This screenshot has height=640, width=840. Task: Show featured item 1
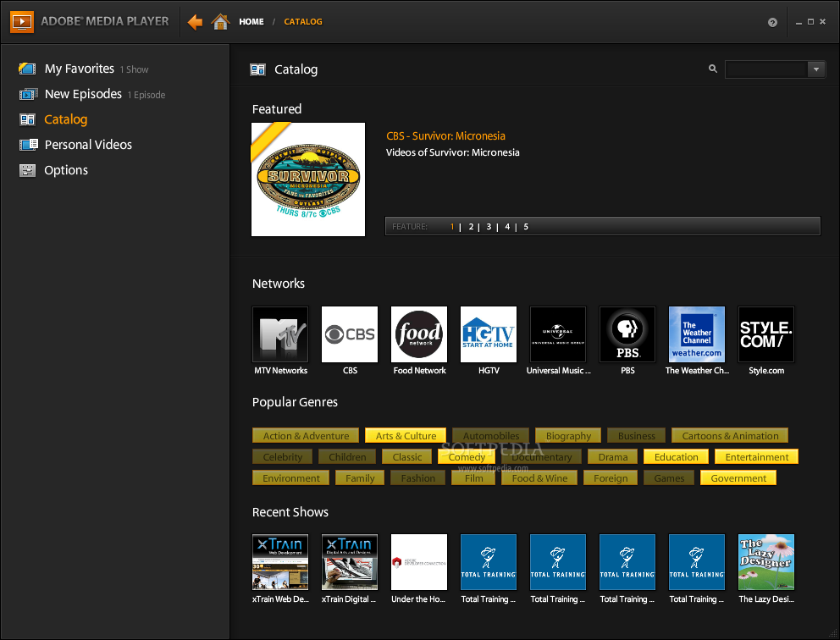(x=452, y=227)
